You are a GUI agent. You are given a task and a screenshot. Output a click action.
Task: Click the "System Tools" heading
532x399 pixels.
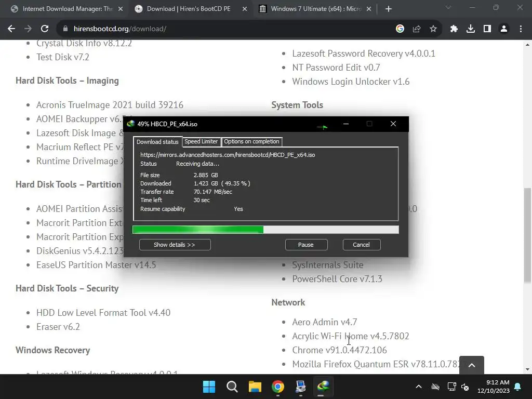click(297, 105)
